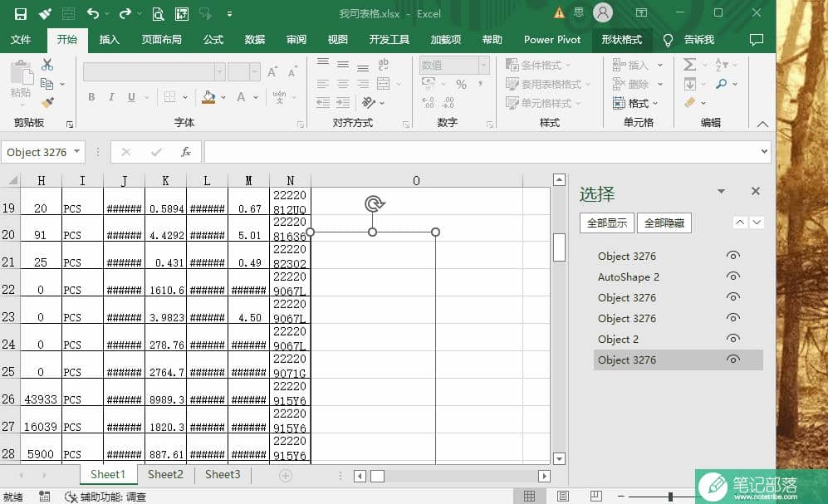Toggle bold formatting
828x504 pixels.
(x=92, y=97)
